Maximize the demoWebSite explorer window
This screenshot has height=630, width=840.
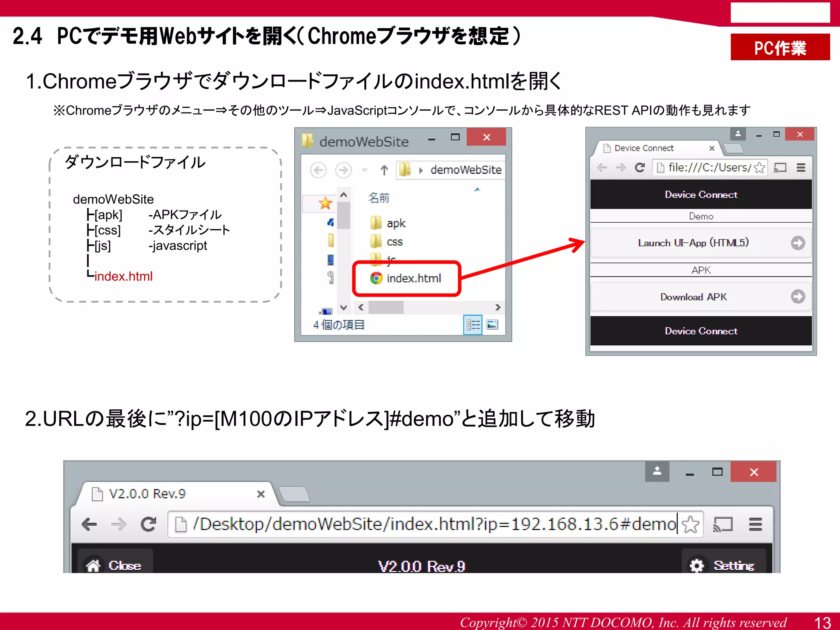coord(455,137)
